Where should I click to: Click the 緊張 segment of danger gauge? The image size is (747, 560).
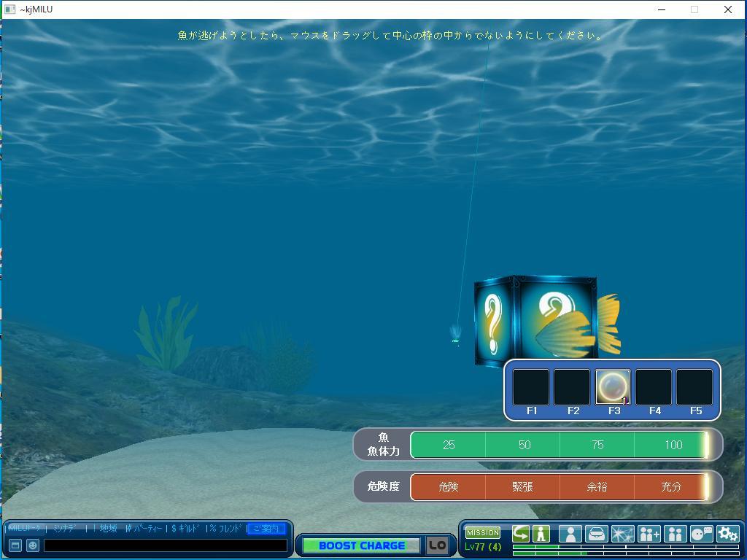(522, 486)
